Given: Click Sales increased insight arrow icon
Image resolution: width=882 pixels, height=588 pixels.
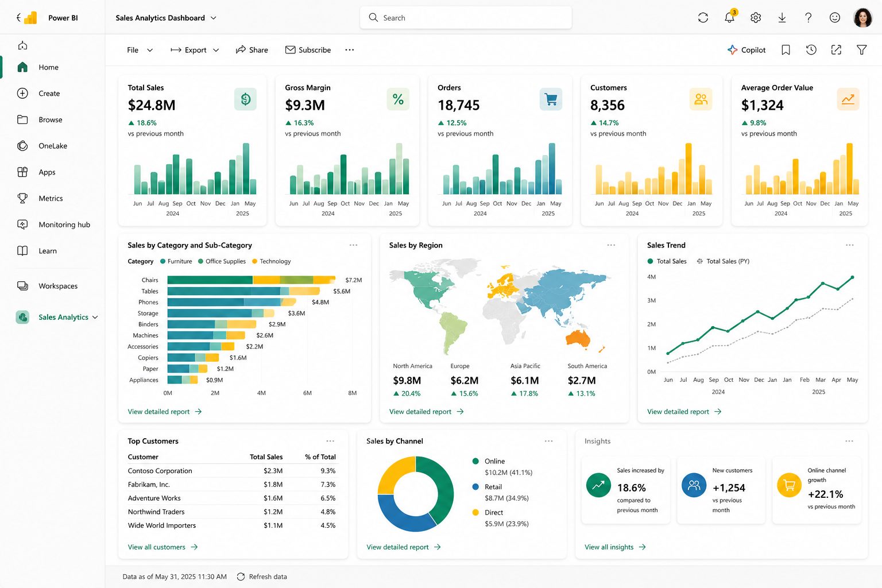Looking at the screenshot, I should (x=598, y=485).
